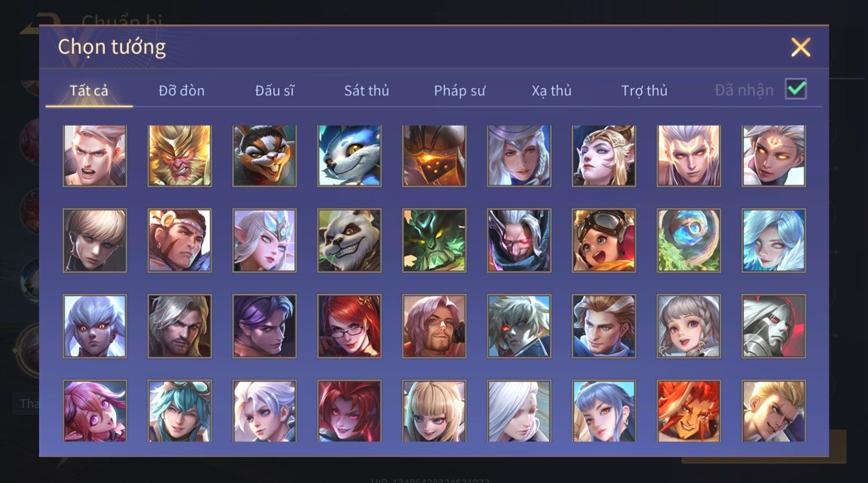This screenshot has width=868, height=483.
Task: Switch to the Đỡ đòn tab
Action: click(x=182, y=90)
